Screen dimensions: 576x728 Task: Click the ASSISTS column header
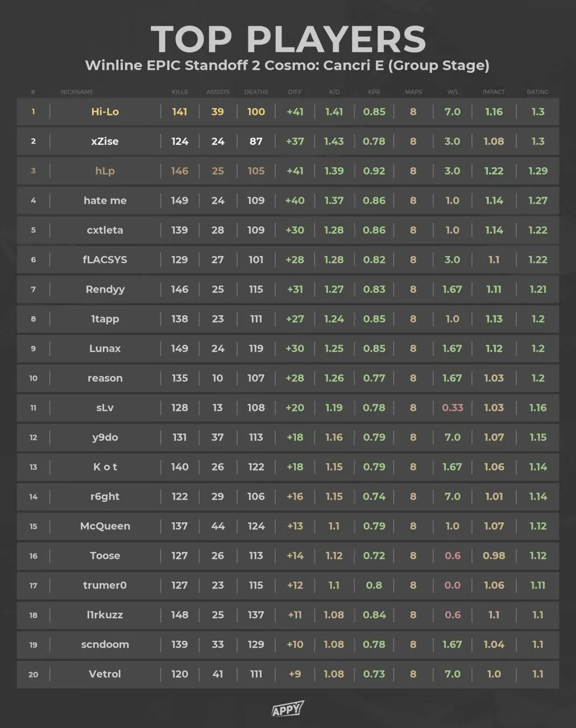pos(218,92)
